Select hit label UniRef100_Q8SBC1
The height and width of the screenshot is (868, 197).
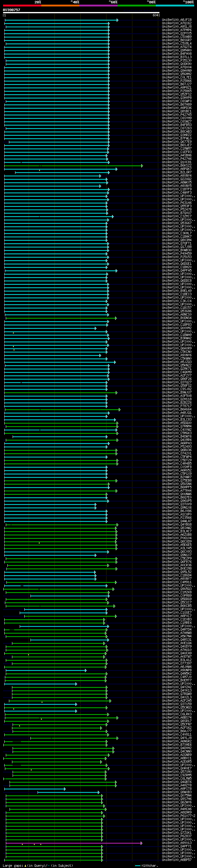tap(177, 111)
